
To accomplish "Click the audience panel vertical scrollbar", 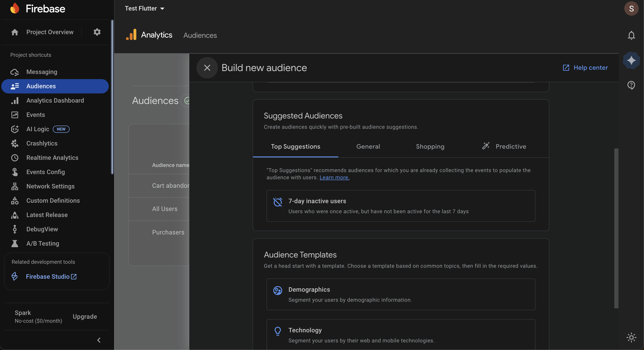I will pos(616,228).
